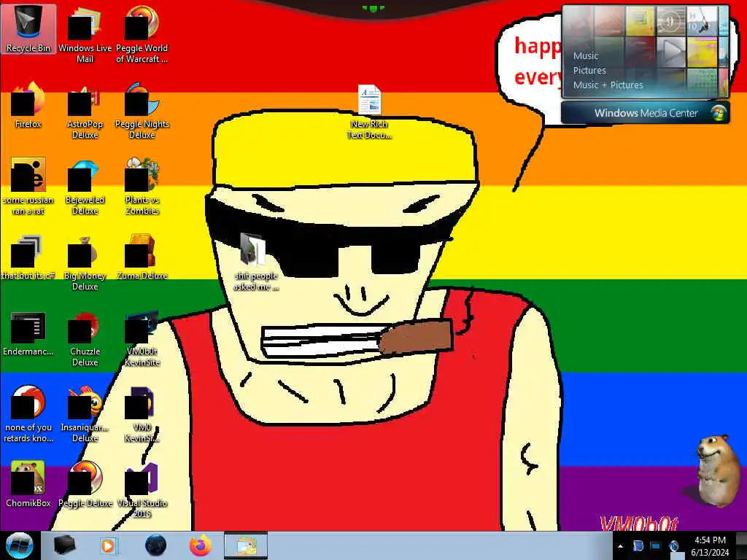Open the Windows Live Mail desktop shortcut
The height and width of the screenshot is (560, 747).
(85, 34)
